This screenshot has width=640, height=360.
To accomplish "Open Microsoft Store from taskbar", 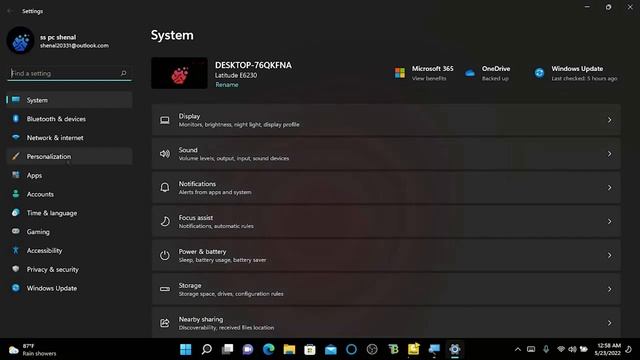I will click(x=310, y=349).
